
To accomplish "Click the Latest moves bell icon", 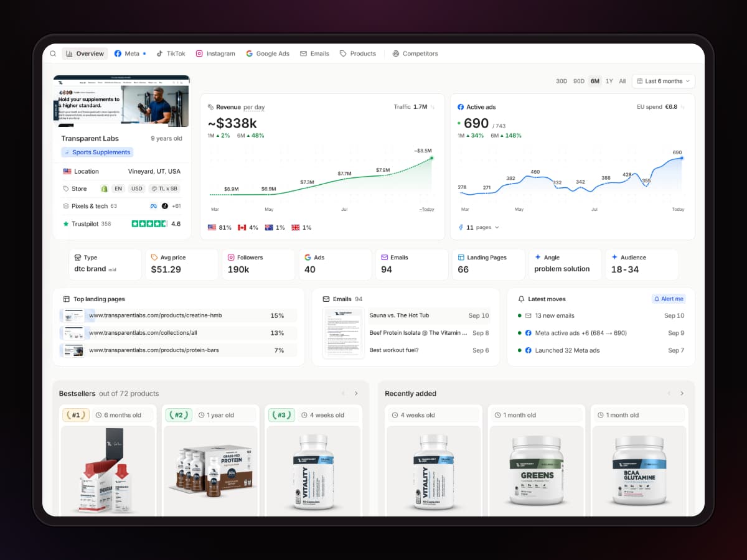I will (x=522, y=299).
